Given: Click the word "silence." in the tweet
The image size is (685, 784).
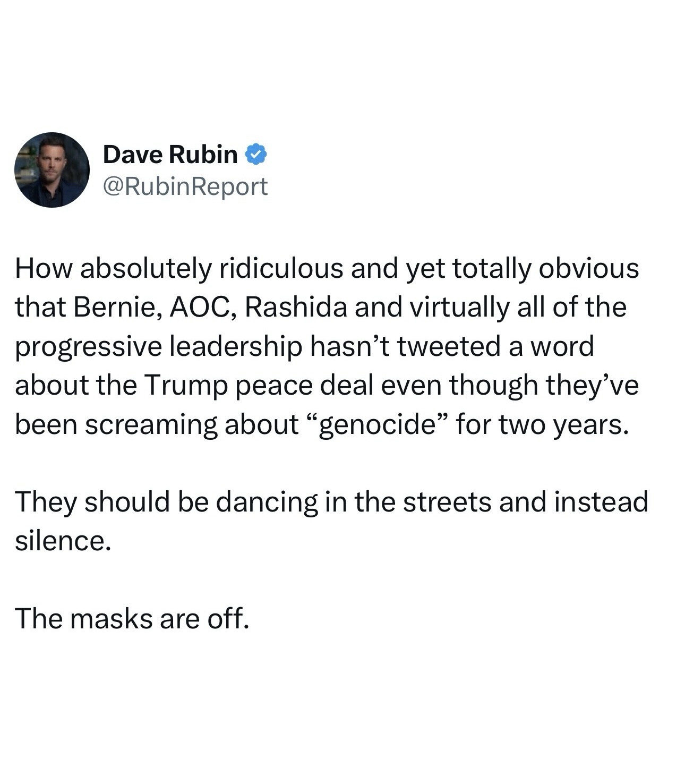Looking at the screenshot, I should click(63, 541).
